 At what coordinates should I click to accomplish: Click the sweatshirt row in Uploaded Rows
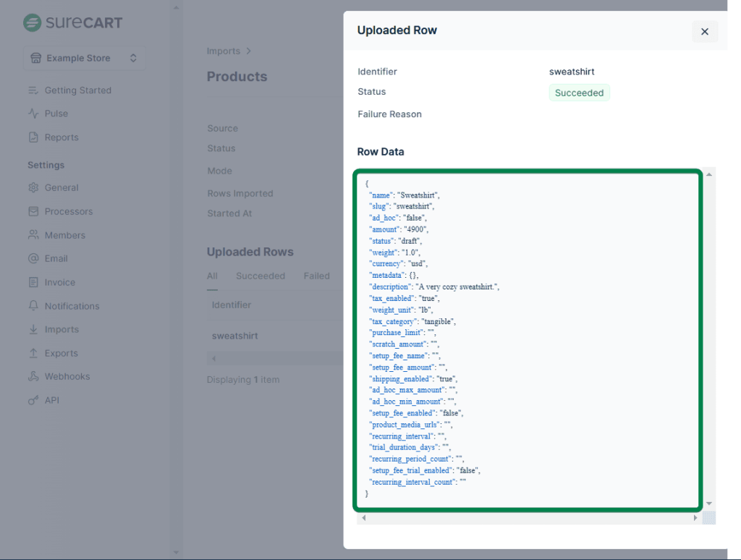[x=235, y=336]
